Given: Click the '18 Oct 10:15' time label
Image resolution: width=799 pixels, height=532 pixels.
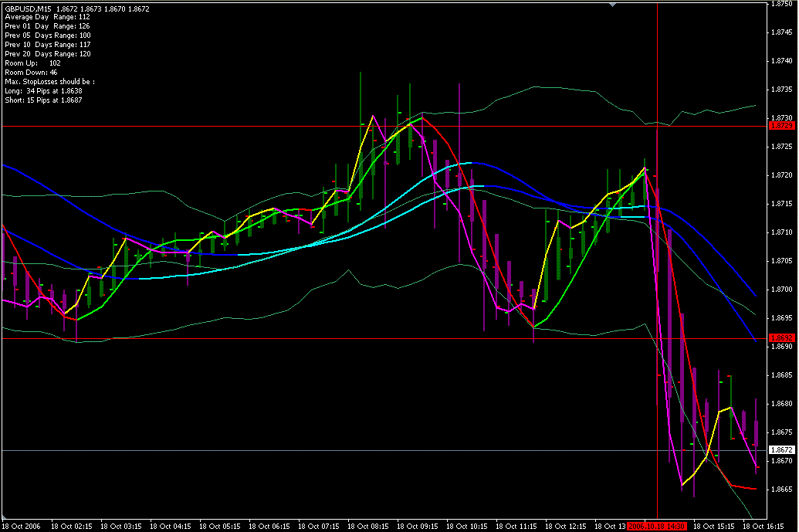Looking at the screenshot, I should click(x=467, y=526).
